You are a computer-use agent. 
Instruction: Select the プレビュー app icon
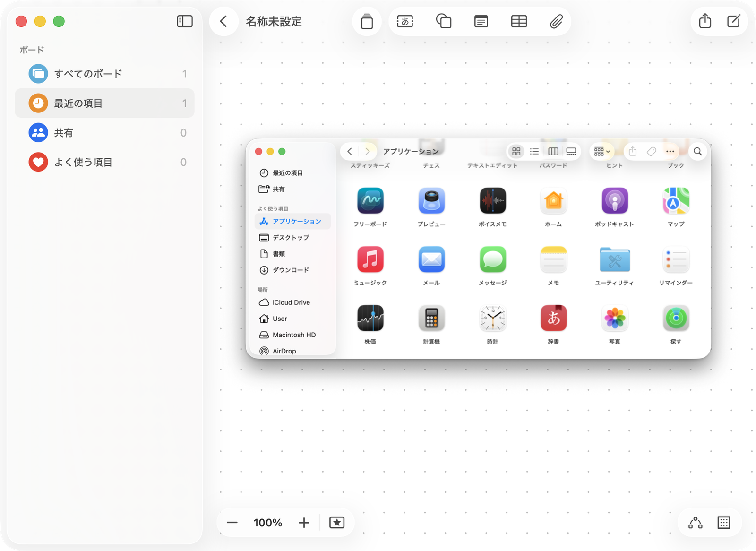click(x=431, y=201)
